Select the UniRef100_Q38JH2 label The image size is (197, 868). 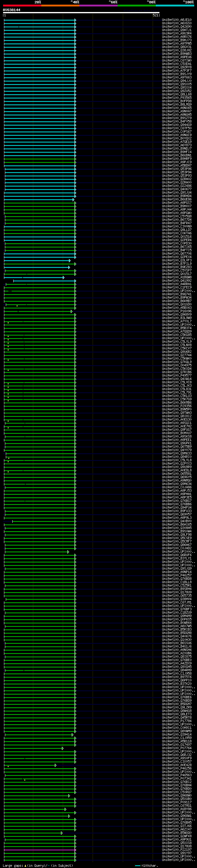(176, 50)
